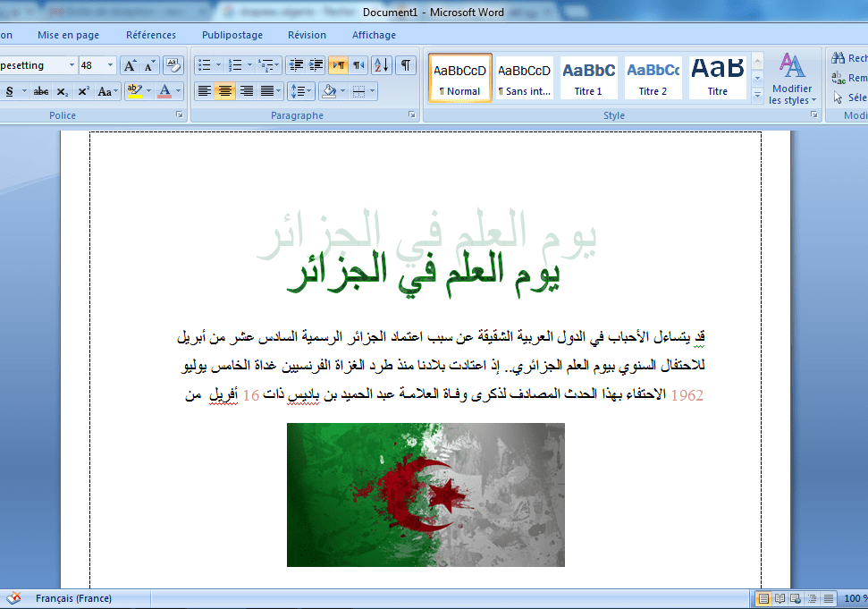Expand the line spacing dropdown
Viewport: 868px width, 609px height.
[x=310, y=91]
